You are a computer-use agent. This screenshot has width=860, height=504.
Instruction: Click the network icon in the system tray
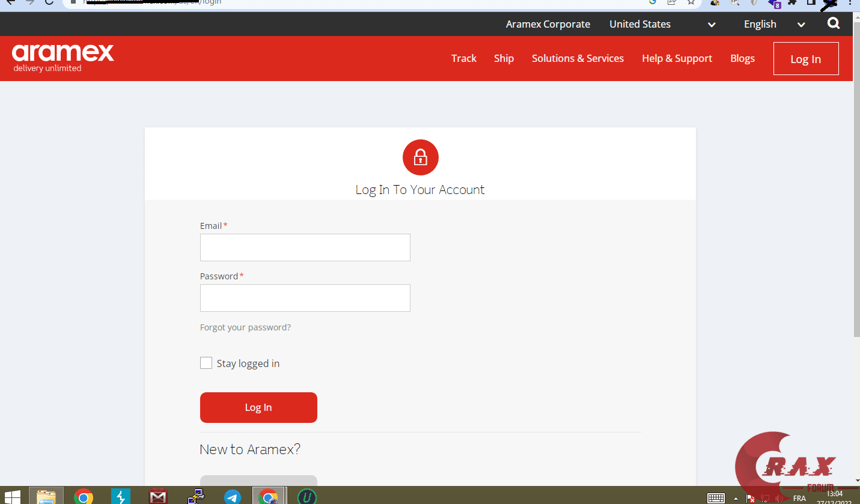766,498
